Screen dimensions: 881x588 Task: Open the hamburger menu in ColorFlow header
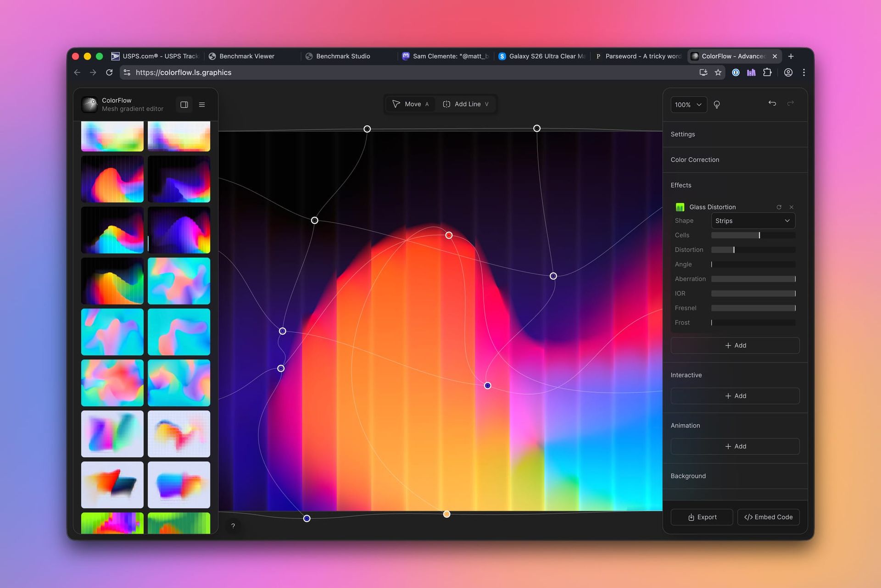click(202, 105)
